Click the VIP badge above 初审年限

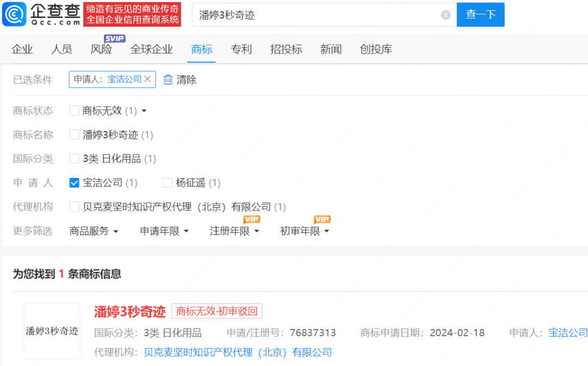[322, 219]
